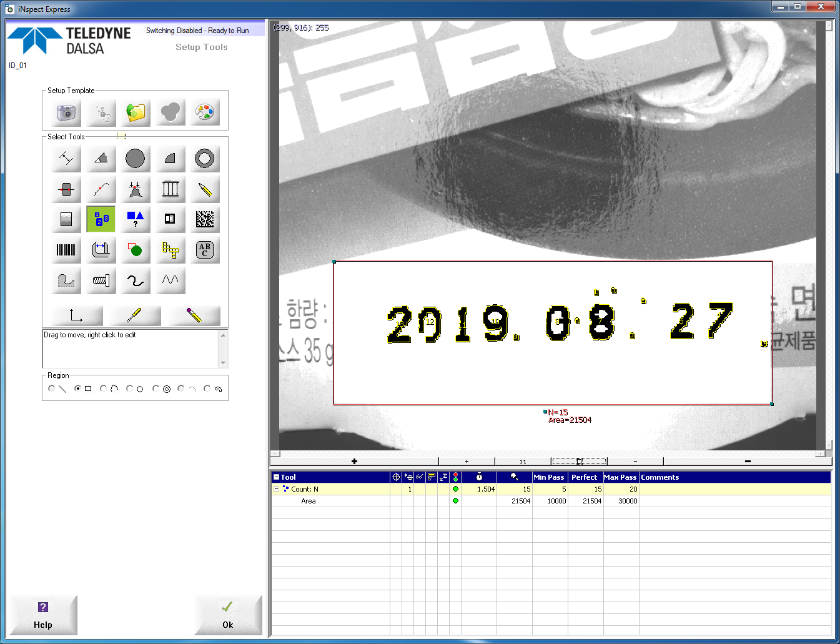Select the 2D matrix code reader tool
The height and width of the screenshot is (644, 840).
[x=205, y=219]
